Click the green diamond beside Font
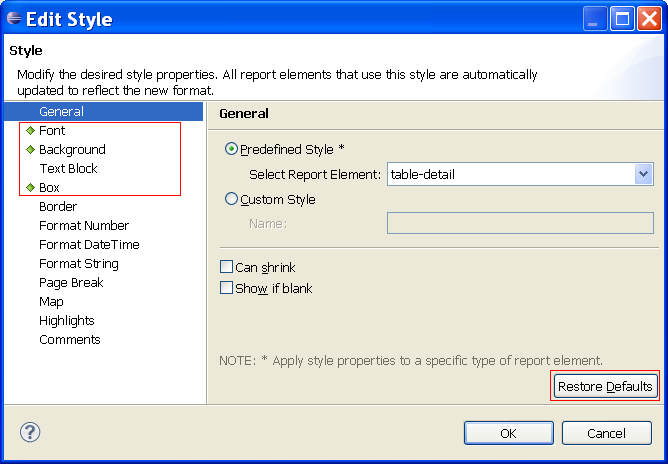The image size is (668, 464). tap(30, 131)
